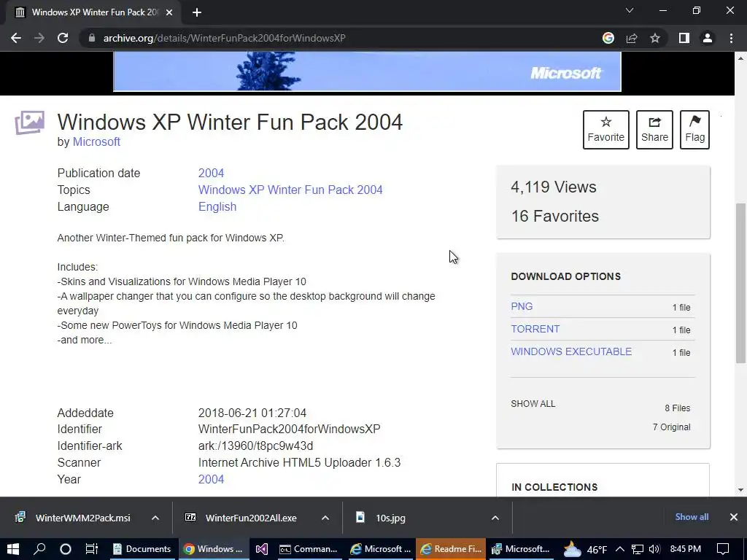Click the Flag button

click(694, 130)
